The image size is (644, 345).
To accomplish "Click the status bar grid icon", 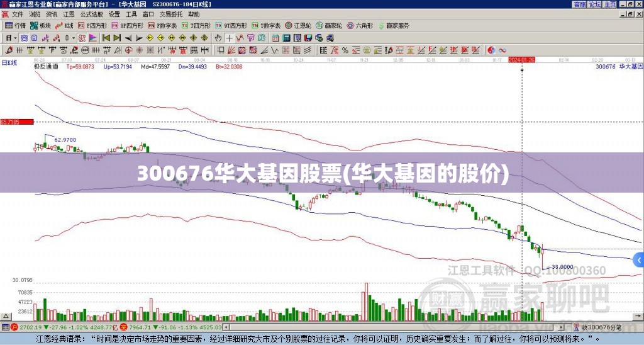I will coord(5,327).
